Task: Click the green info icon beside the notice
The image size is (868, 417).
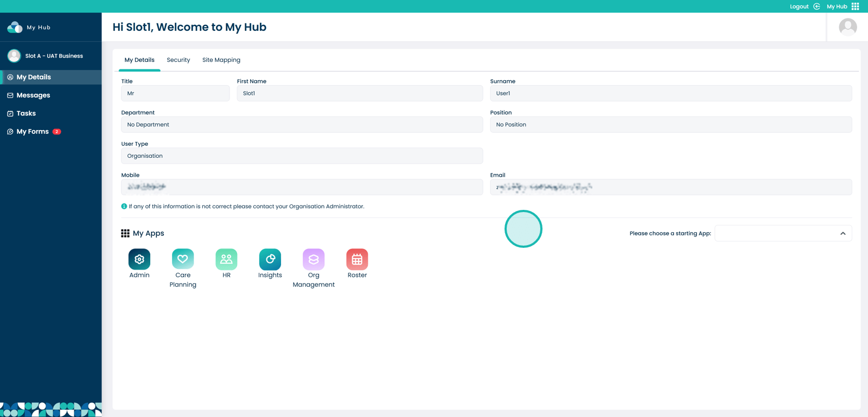Action: [x=124, y=206]
